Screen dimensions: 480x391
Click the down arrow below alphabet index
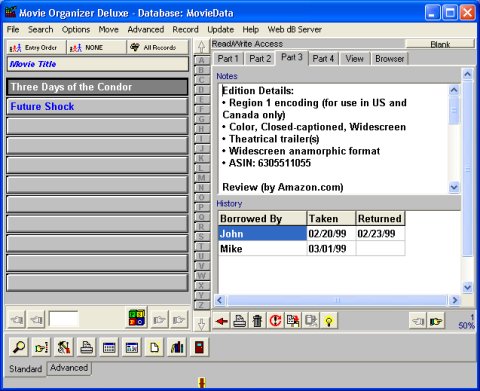(201, 323)
